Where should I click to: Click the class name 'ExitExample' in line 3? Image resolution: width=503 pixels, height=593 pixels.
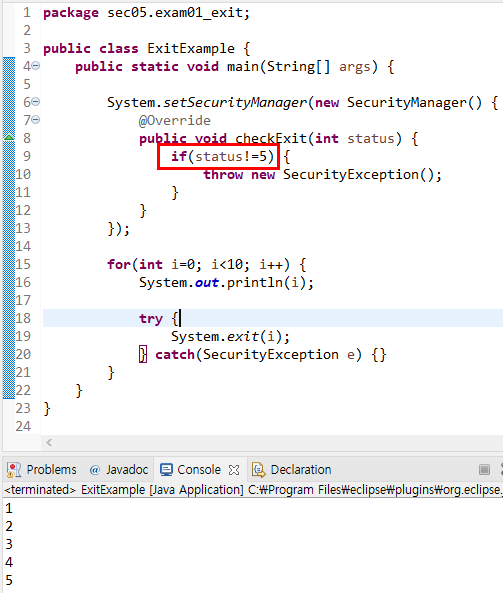pos(191,48)
